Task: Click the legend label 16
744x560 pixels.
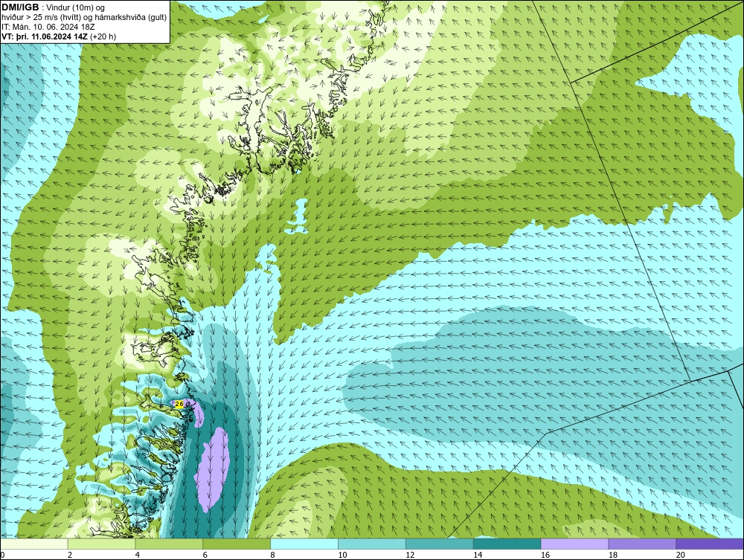Action: pyautogui.click(x=545, y=555)
